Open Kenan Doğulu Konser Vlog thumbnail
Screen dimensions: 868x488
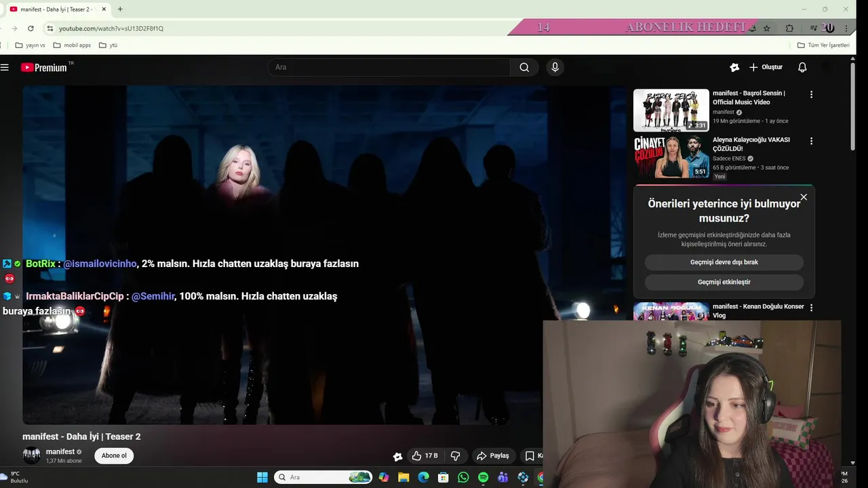671,311
